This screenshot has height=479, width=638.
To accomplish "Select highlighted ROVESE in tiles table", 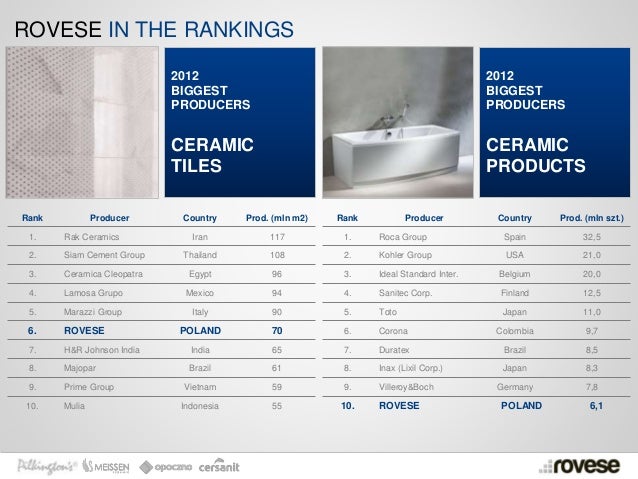I will (84, 330).
